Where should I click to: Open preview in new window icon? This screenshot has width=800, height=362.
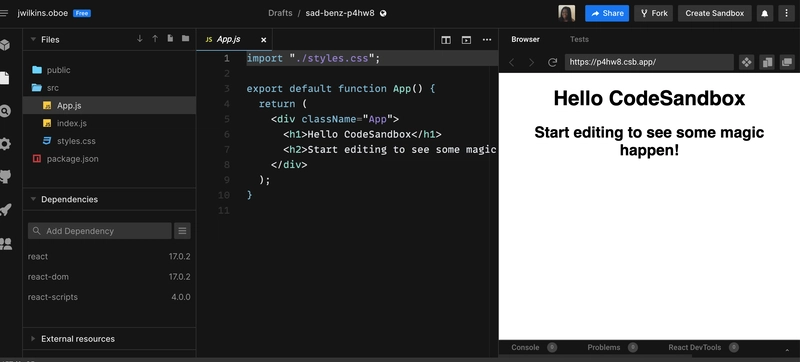coord(788,62)
